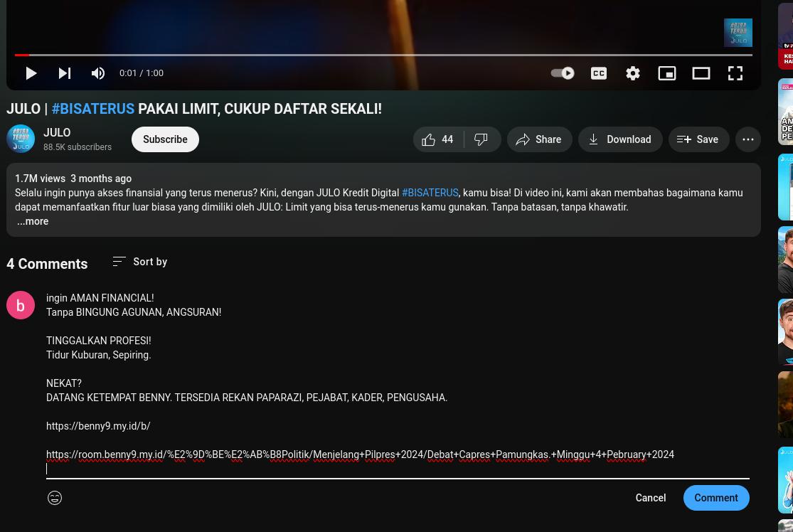Seek on the video progress bar
Viewport: 793px width, 532px height.
[x=383, y=55]
